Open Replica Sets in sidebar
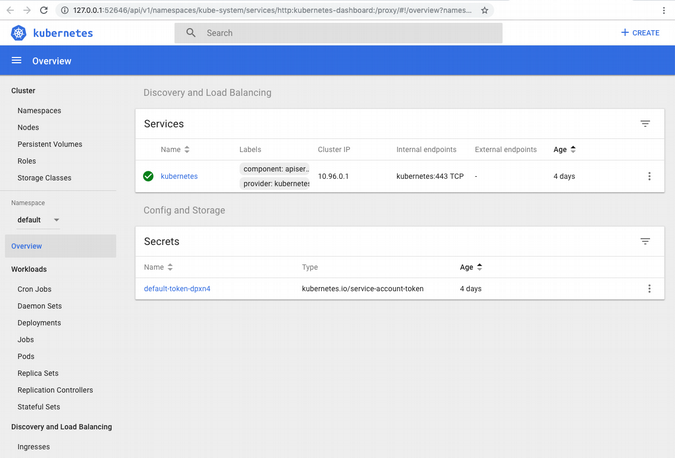 pyautogui.click(x=38, y=373)
